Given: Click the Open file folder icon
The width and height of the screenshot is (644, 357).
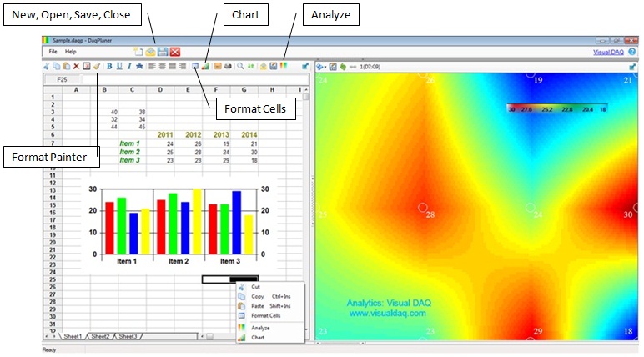Looking at the screenshot, I should 151,52.
